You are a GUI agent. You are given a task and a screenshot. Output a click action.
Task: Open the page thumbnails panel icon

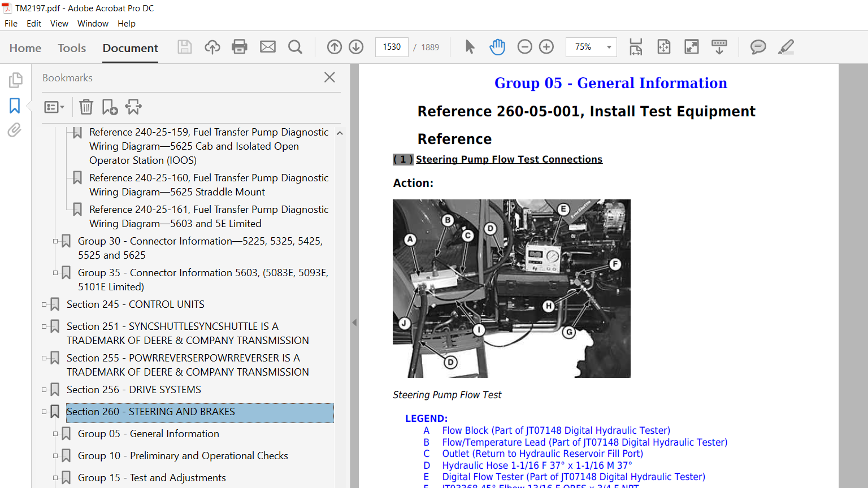(15, 80)
